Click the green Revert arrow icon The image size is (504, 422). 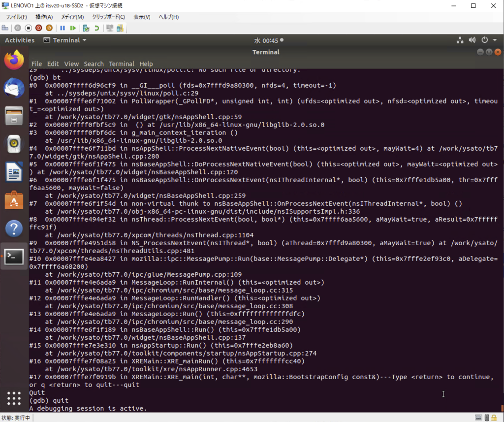click(x=96, y=28)
